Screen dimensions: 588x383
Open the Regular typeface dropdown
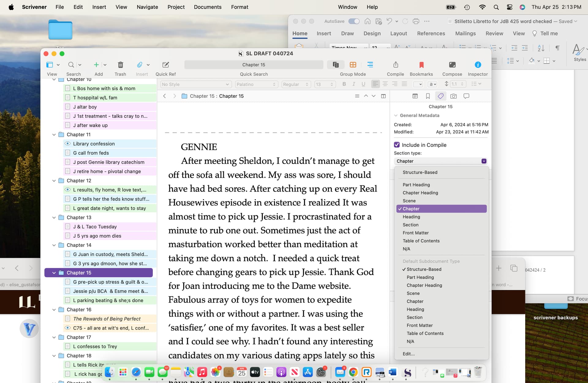click(x=296, y=84)
